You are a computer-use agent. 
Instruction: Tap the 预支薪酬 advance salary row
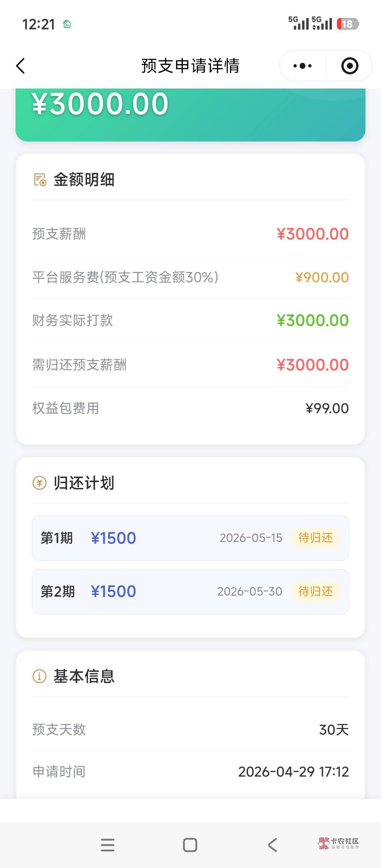[190, 234]
